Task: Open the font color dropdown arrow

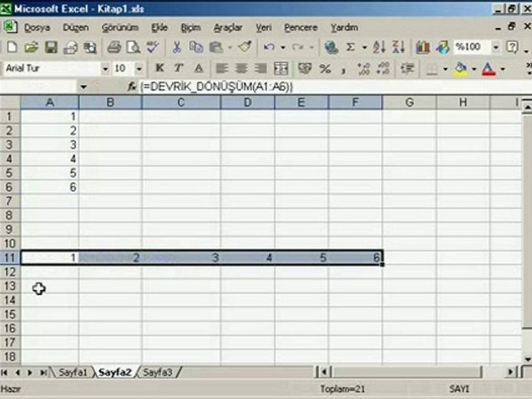Action: (503, 69)
